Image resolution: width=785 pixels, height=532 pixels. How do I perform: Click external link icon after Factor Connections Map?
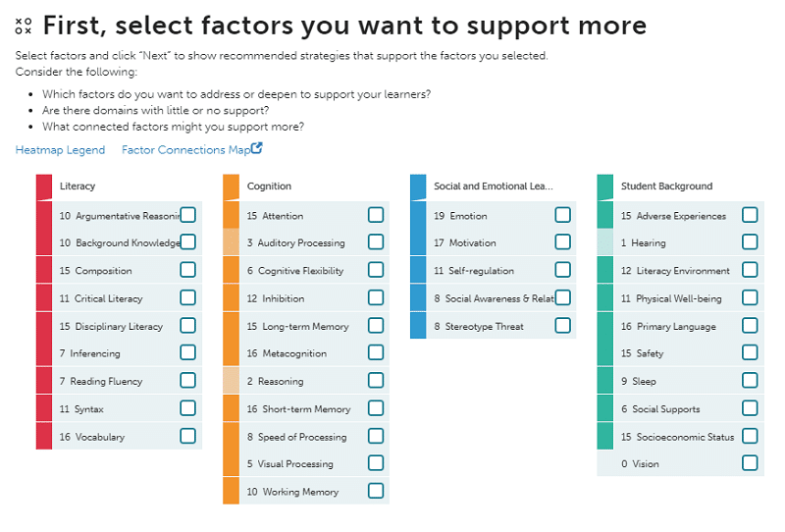(x=257, y=149)
